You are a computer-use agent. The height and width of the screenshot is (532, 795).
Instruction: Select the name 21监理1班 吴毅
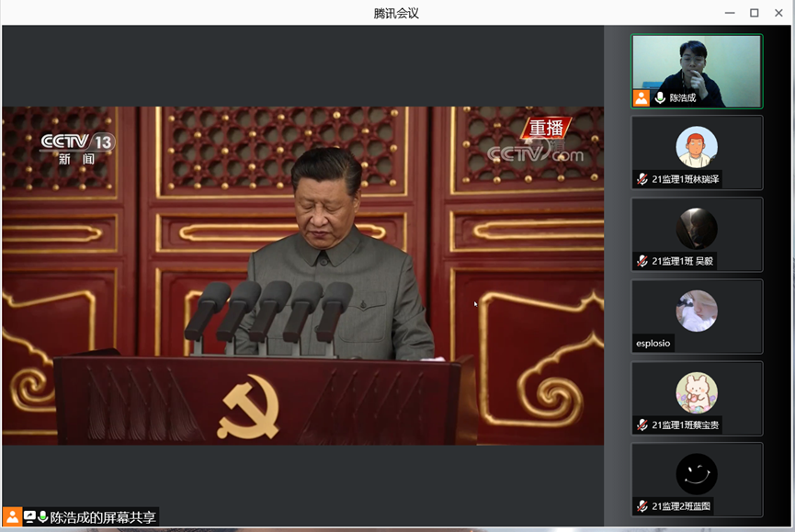(683, 261)
